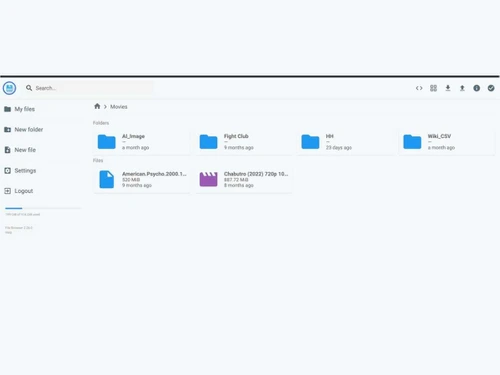Open the Help link in sidebar
The image size is (500, 375).
pos(8,232)
